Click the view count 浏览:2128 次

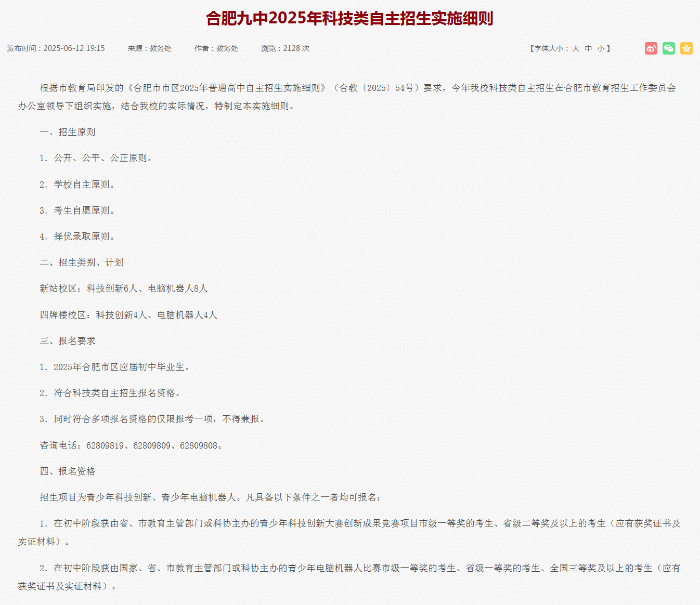pos(285,48)
